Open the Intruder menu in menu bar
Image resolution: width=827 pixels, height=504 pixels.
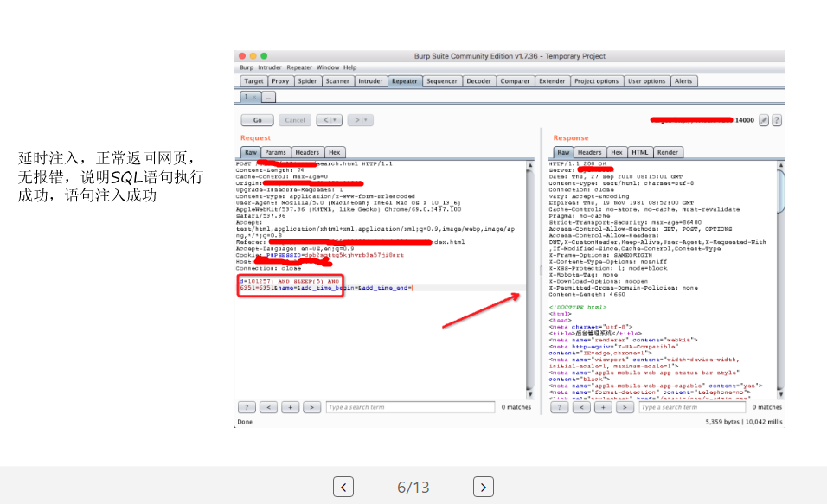[270, 67]
